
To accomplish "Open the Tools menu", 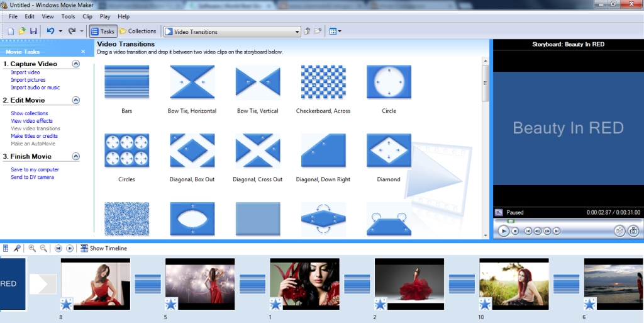I will point(68,16).
